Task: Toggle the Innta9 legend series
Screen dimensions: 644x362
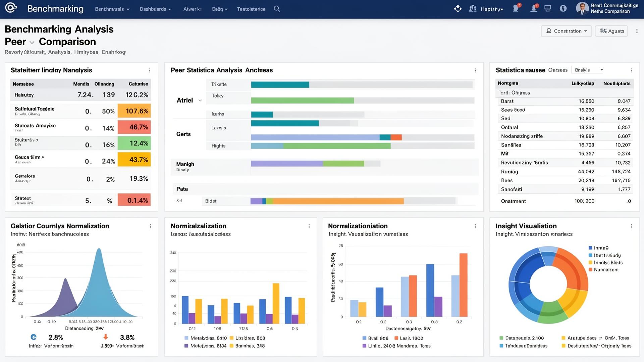Action: tap(598, 248)
